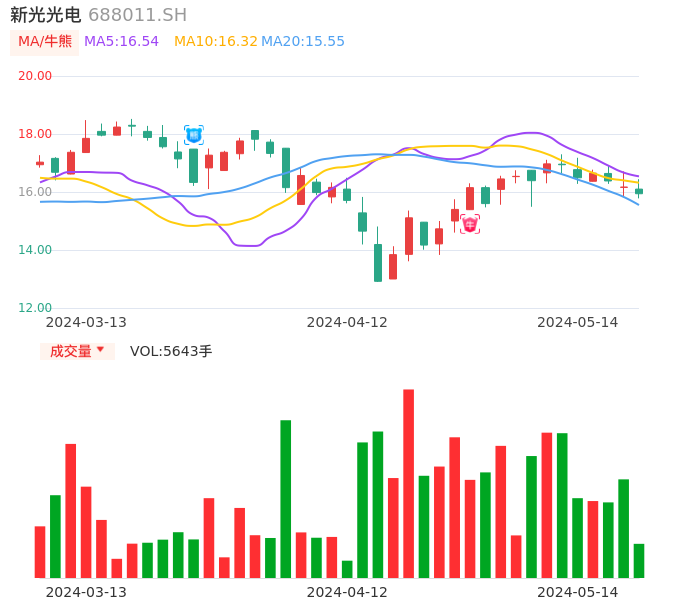Select the last green volume bar on right
Screen dimensions: 686x606
tap(639, 561)
